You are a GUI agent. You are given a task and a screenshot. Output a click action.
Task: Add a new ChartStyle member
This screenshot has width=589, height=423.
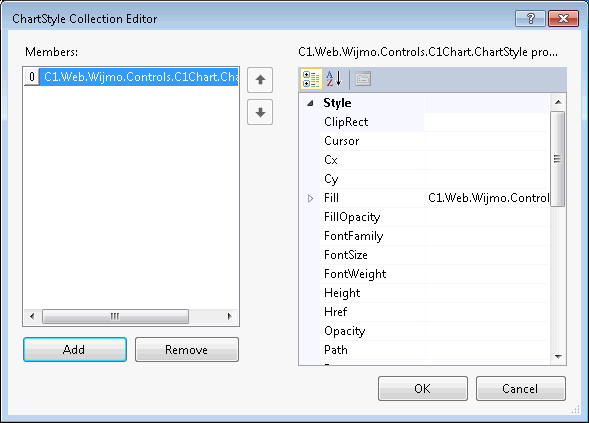(75, 350)
